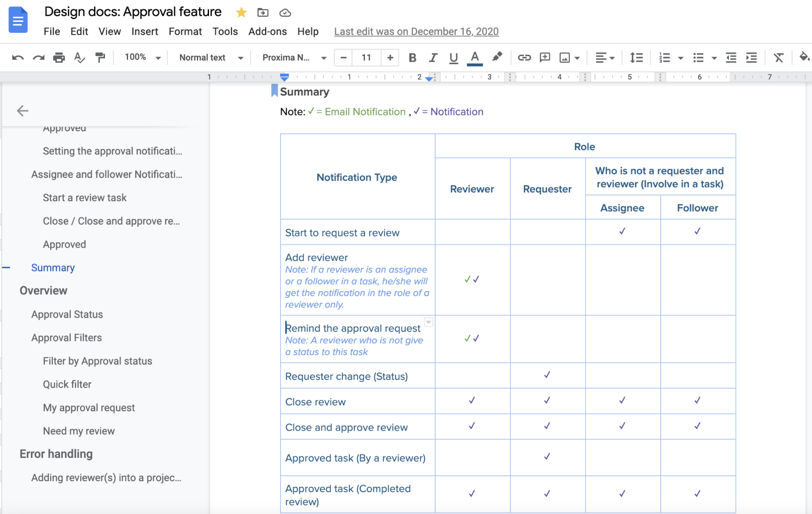Image resolution: width=812 pixels, height=514 pixels.
Task: Go to Error handling outline heading
Action: (x=56, y=454)
